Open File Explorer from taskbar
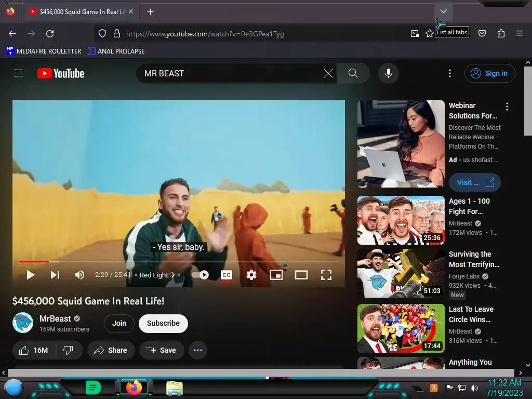The width and height of the screenshot is (532, 399). pyautogui.click(x=175, y=388)
